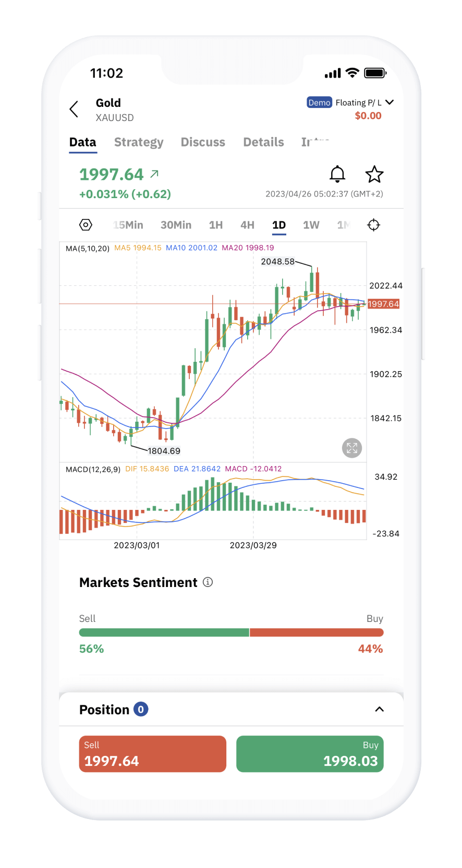The width and height of the screenshot is (462, 868).
Task: Click the green Sell sentiment bar
Action: 164,632
